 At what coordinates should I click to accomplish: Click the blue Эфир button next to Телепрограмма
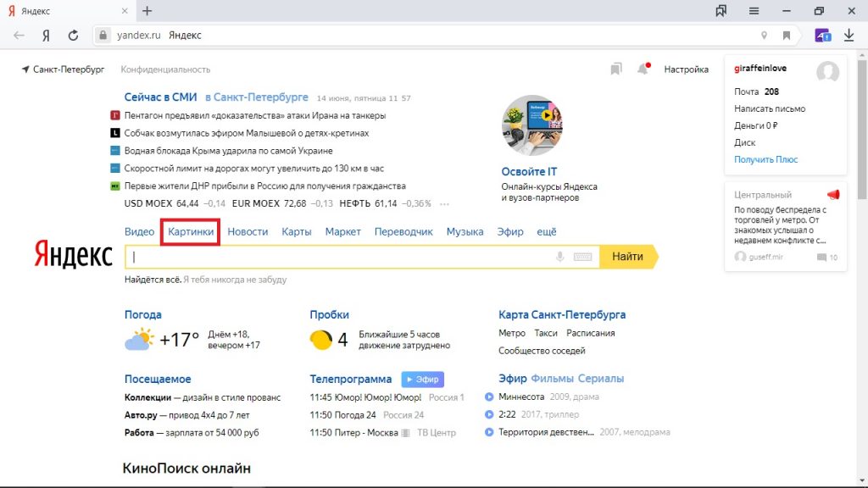pyautogui.click(x=423, y=379)
